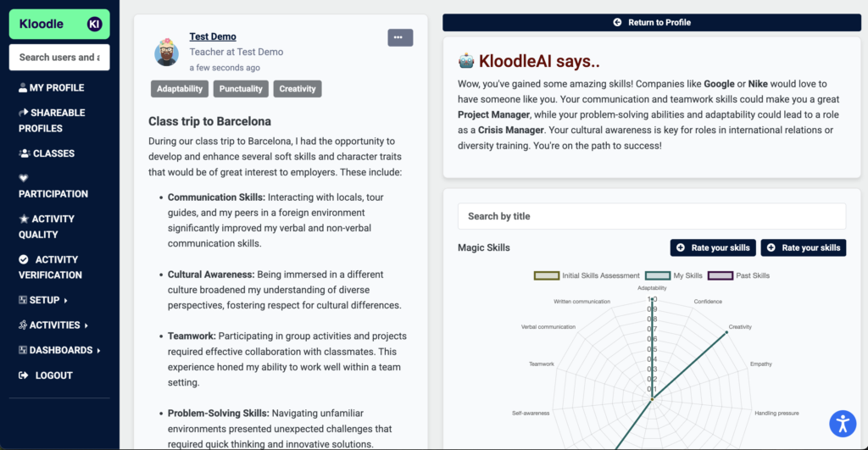Click the Activity Quality star icon
The width and height of the screenshot is (868, 450).
(24, 219)
